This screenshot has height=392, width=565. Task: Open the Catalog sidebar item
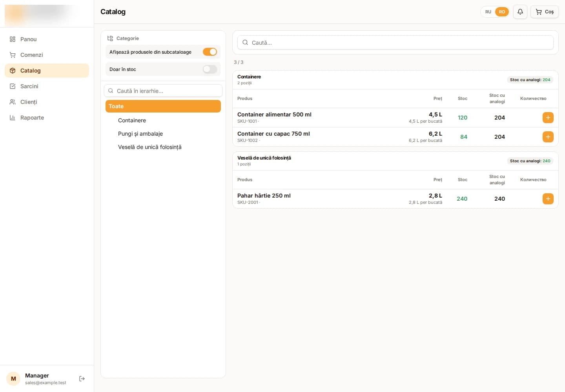(x=47, y=71)
